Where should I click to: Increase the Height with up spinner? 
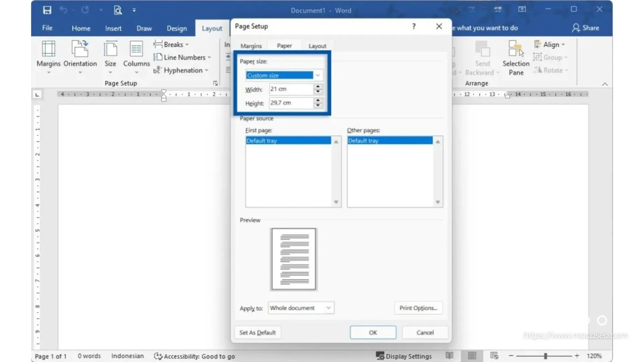(318, 100)
